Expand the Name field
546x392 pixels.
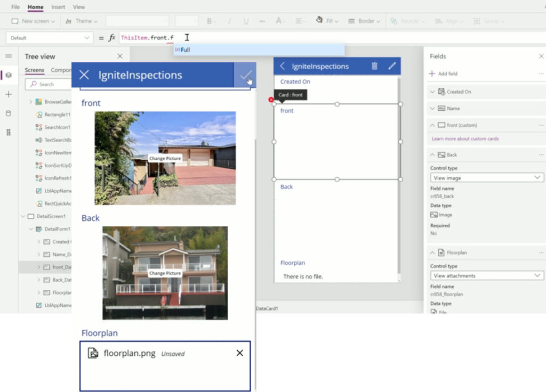click(x=432, y=109)
